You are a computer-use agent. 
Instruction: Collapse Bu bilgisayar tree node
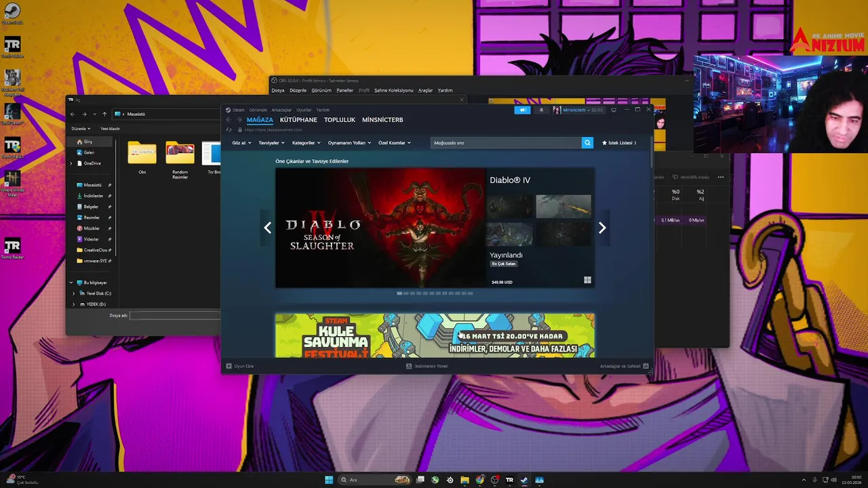[71, 283]
